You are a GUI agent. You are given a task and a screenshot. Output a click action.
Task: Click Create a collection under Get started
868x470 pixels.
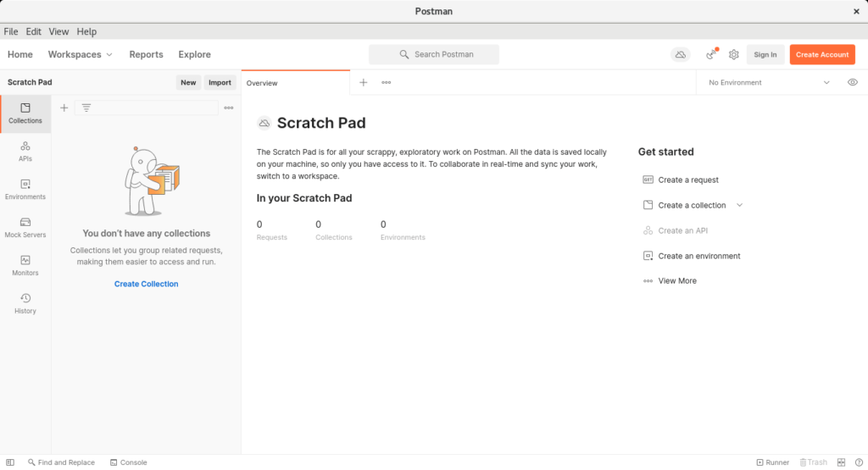point(692,205)
